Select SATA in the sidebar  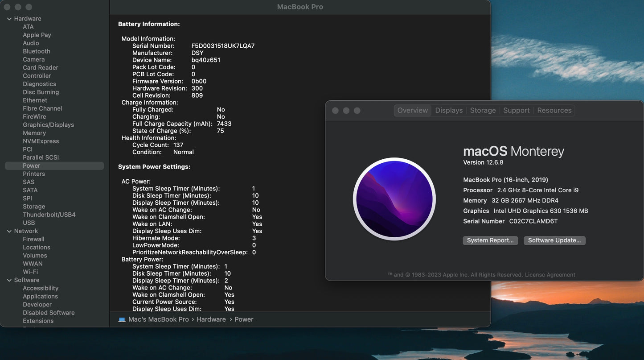point(30,190)
